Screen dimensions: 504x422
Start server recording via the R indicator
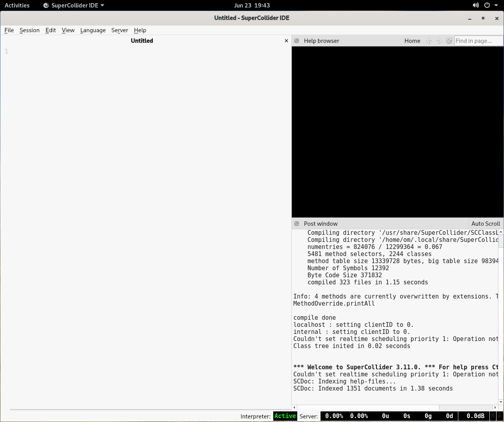(x=500, y=416)
